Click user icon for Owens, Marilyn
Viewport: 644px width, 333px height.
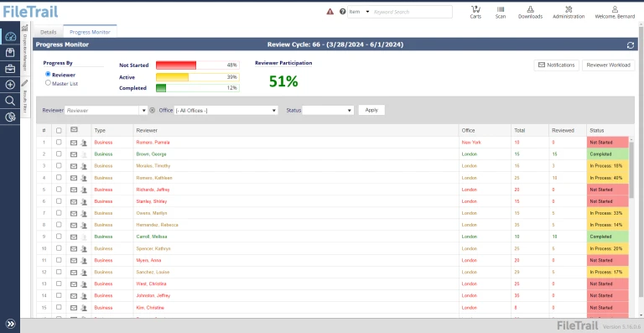click(84, 214)
